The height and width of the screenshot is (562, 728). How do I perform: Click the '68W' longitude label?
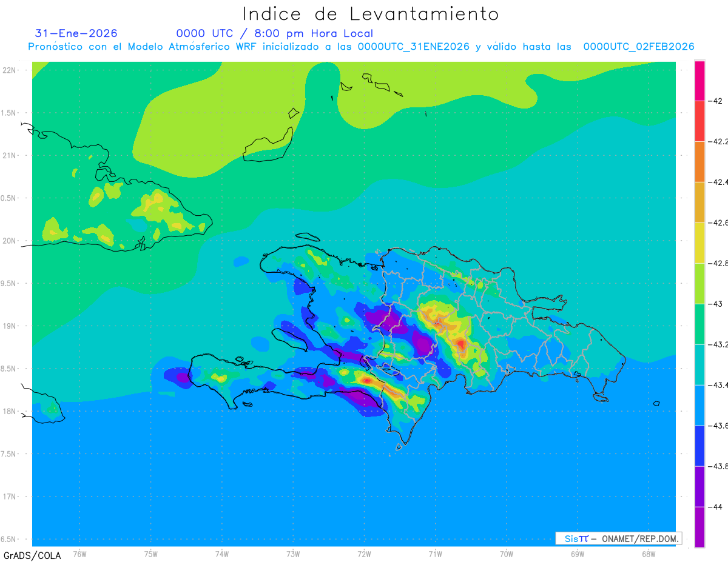649,554
